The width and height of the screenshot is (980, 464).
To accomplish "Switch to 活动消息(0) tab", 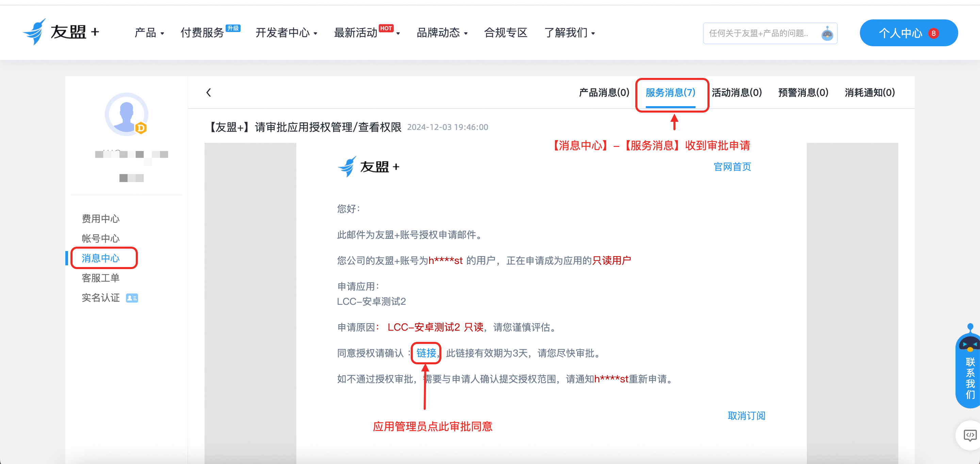I will click(x=736, y=93).
